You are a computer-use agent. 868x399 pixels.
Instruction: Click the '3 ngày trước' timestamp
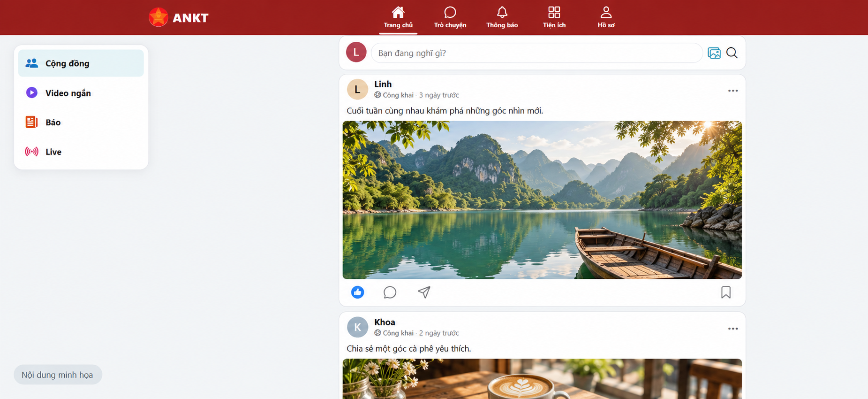click(x=439, y=95)
